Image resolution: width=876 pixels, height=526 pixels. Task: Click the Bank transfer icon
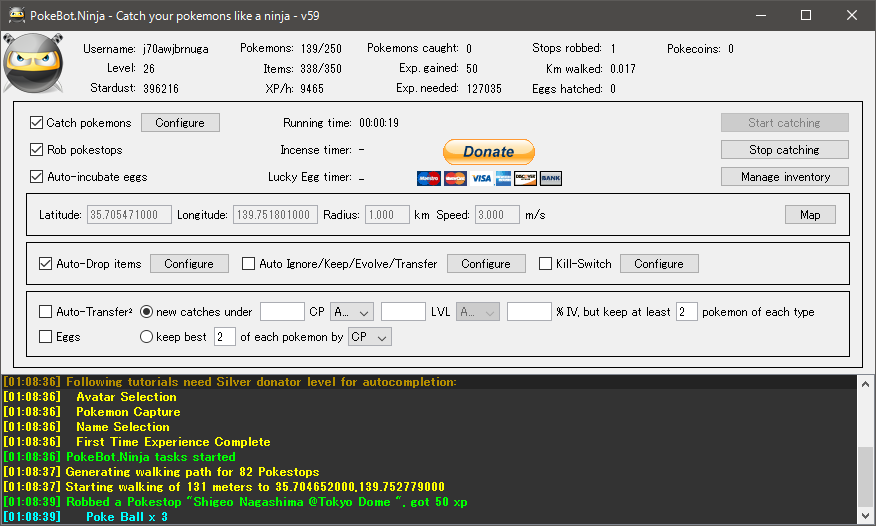[551, 178]
